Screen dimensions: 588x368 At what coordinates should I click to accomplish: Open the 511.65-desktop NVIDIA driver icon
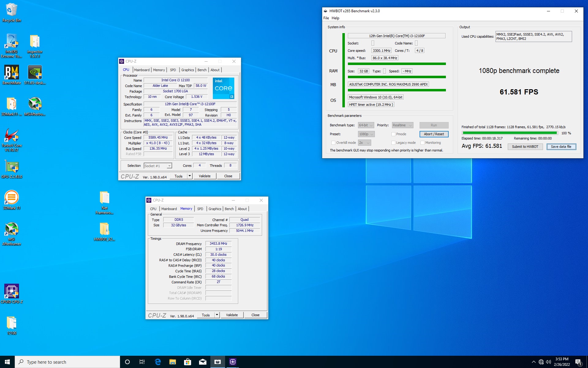click(35, 75)
